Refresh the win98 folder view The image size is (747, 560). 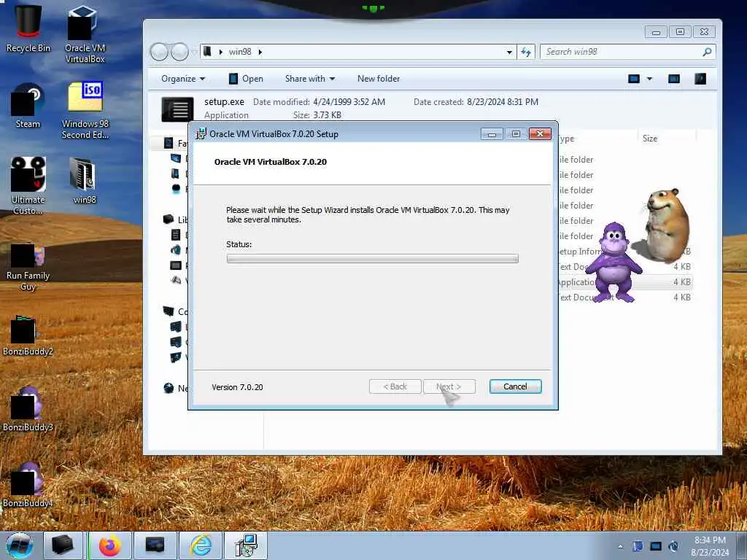point(526,52)
